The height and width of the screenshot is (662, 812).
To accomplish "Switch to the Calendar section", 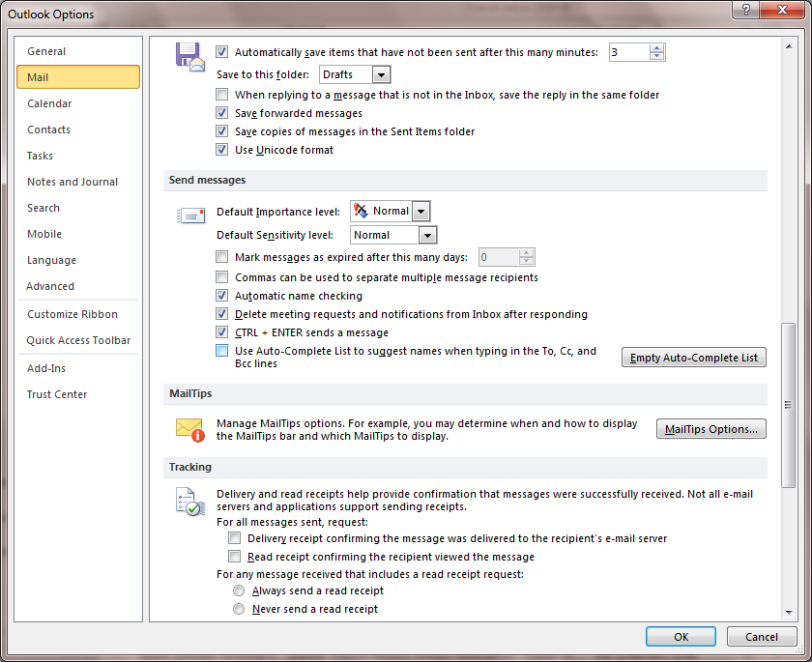I will (x=49, y=103).
